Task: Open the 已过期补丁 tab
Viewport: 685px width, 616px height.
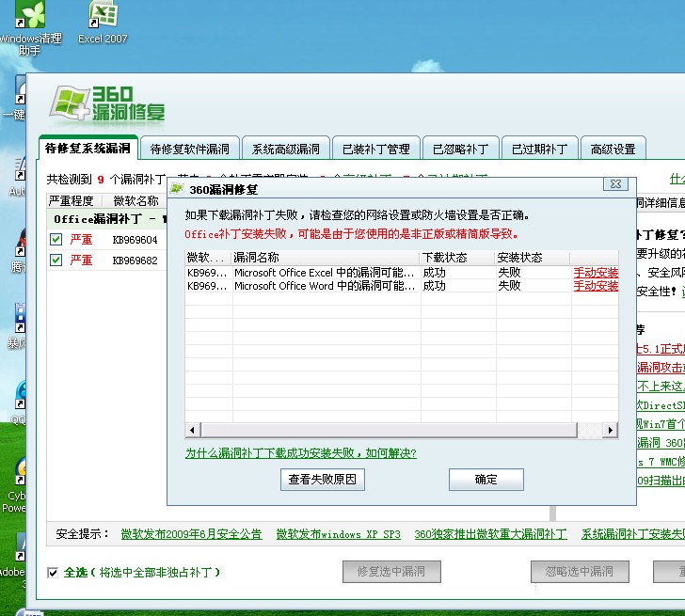Action: point(539,149)
